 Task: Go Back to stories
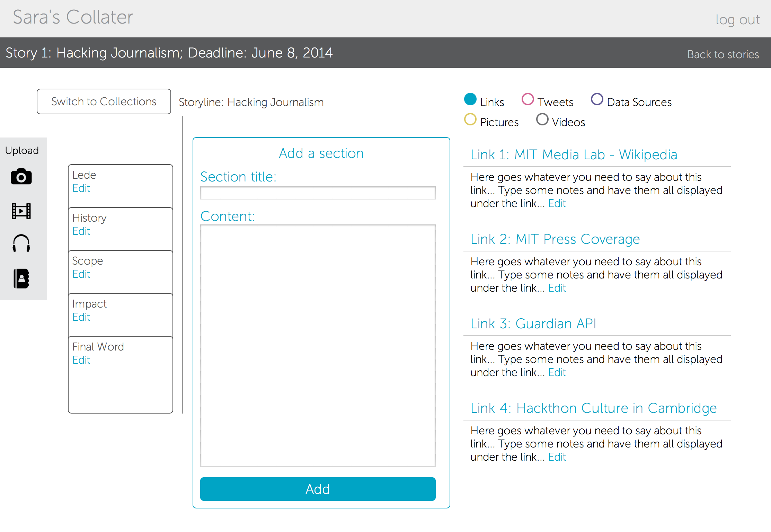[x=723, y=54]
